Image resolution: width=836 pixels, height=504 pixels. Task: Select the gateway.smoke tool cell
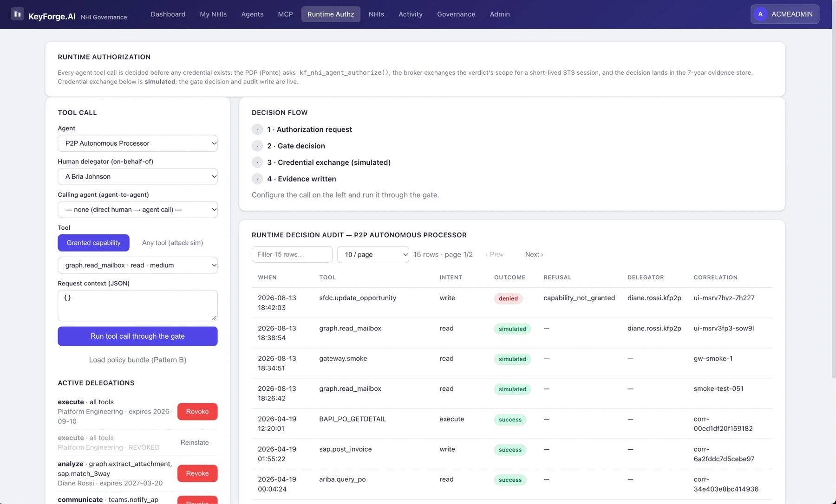point(343,358)
